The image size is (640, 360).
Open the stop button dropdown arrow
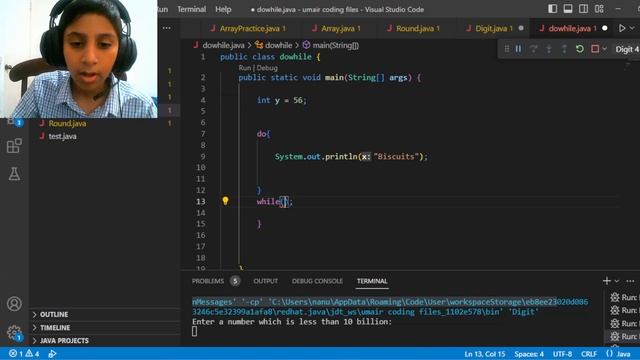click(604, 49)
